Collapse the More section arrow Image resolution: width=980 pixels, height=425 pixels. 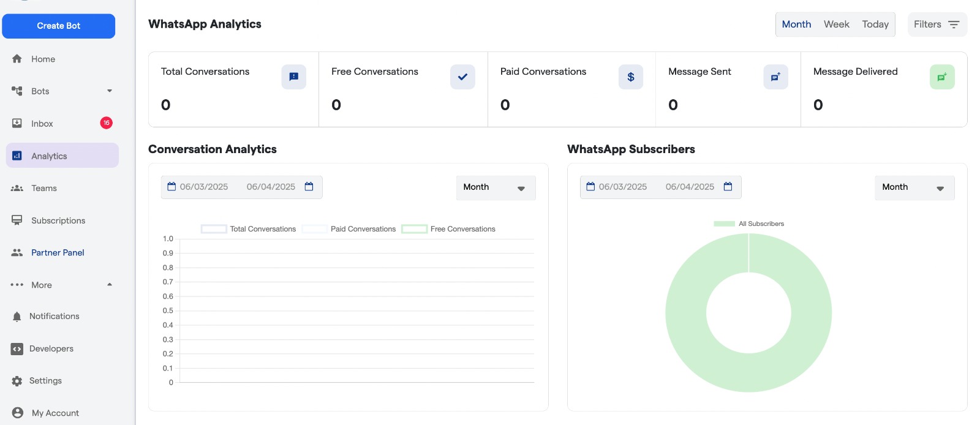[x=110, y=285]
